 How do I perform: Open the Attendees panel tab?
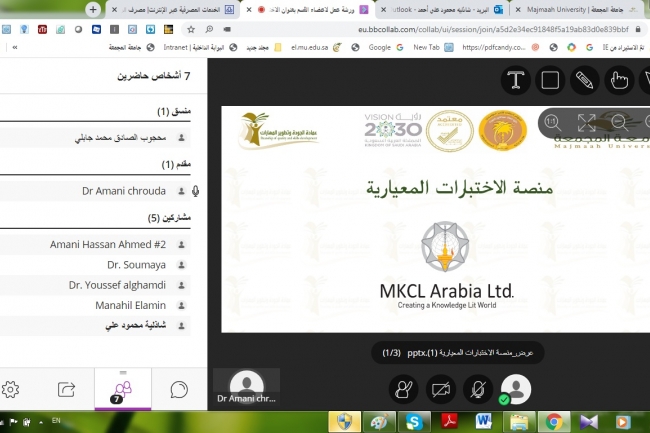[x=123, y=389]
